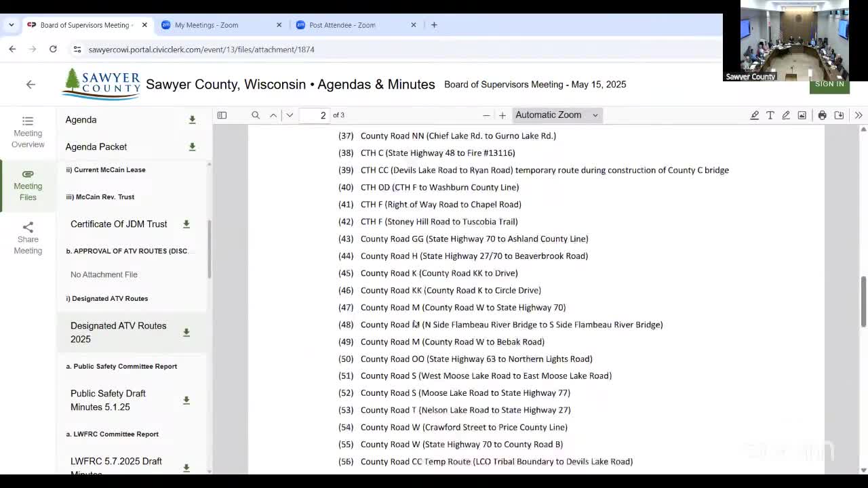Image resolution: width=868 pixels, height=488 pixels.
Task: View site information icon in address bar
Action: (x=77, y=49)
